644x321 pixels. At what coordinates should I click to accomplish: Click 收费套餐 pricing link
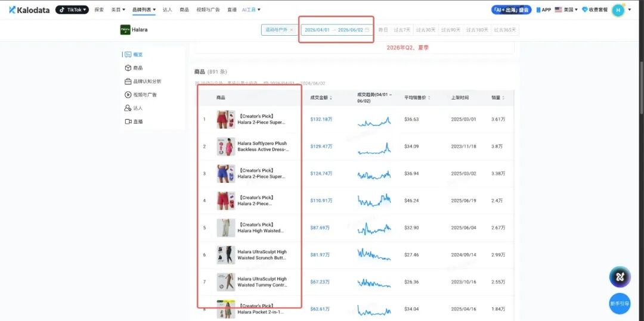(595, 10)
